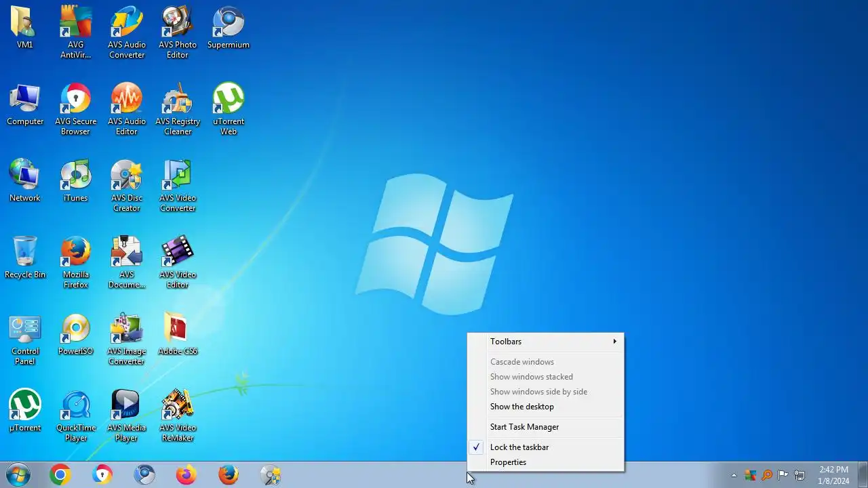Select the Recycle Bin icon
Viewport: 868px width, 488px height.
pos(25,257)
